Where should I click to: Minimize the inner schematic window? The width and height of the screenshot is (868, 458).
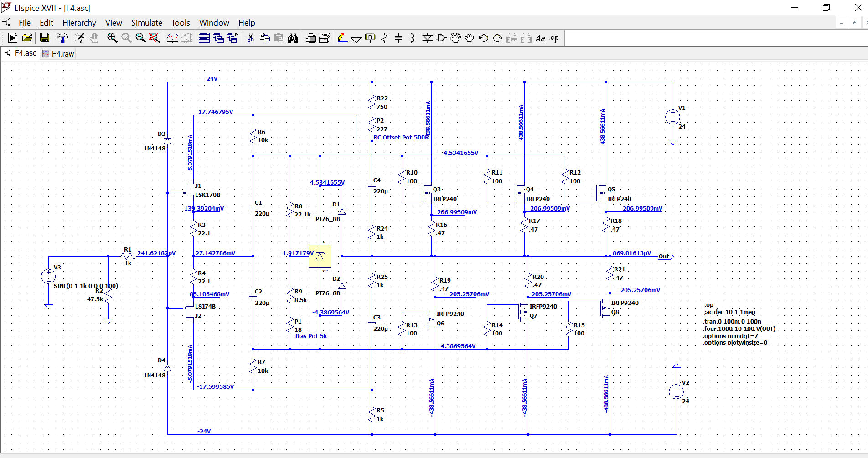click(x=842, y=23)
